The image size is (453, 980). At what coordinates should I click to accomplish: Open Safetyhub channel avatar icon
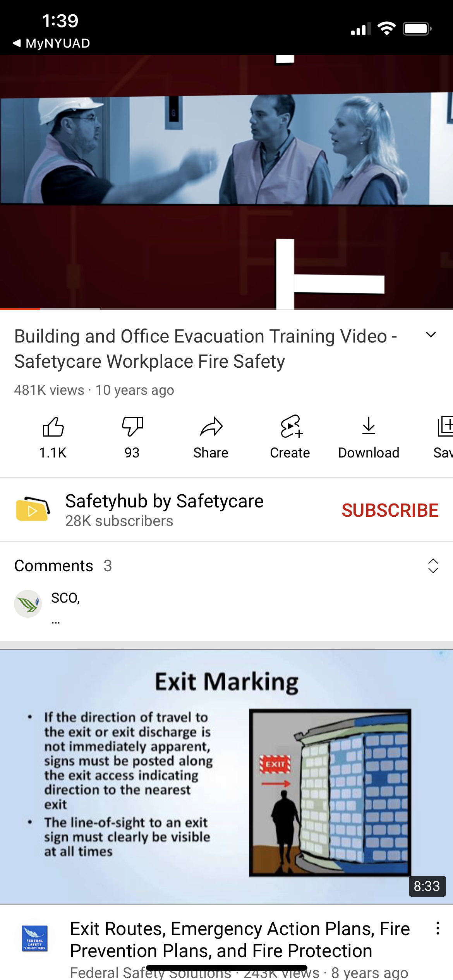pyautogui.click(x=33, y=509)
